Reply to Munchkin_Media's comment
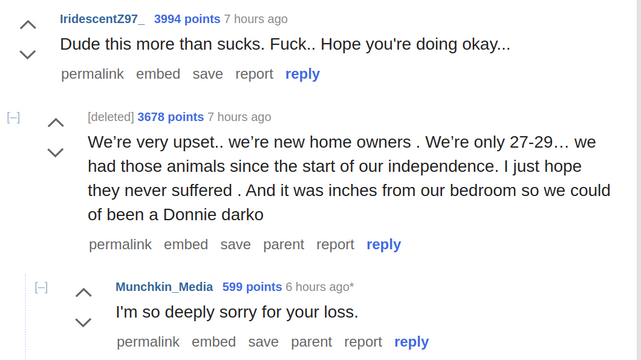 pyautogui.click(x=411, y=342)
